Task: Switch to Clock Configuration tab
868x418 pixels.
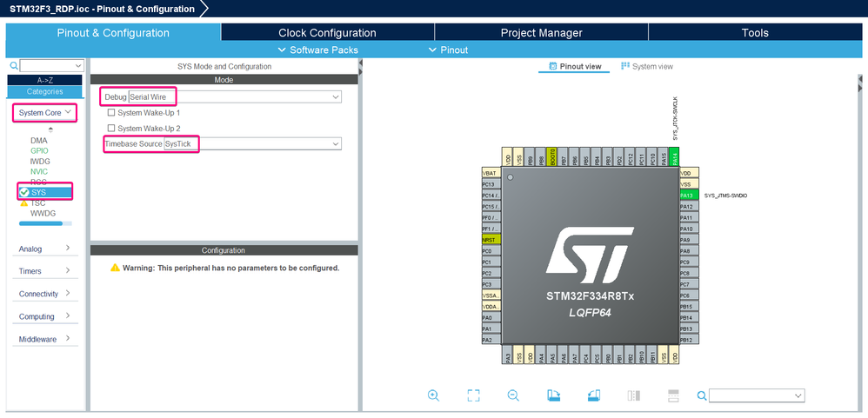Action: click(x=327, y=33)
